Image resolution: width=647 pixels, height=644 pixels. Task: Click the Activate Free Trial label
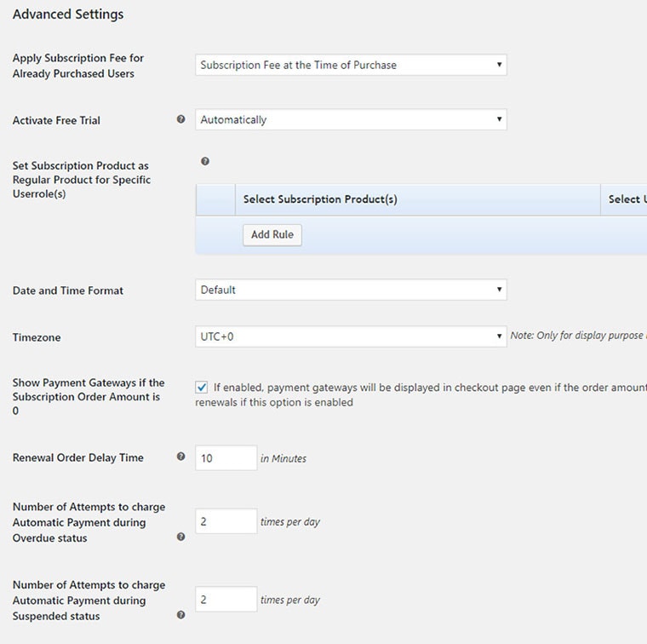coord(56,121)
